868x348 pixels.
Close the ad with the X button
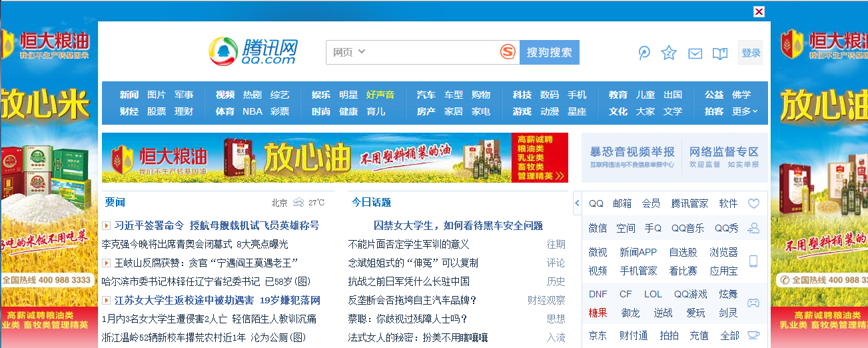[759, 11]
